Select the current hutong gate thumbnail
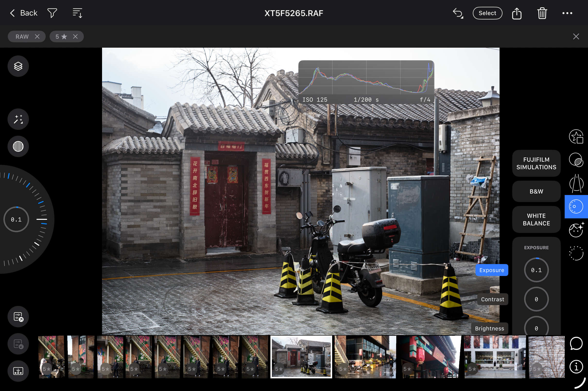Screen dimensions: 588x391 (x=301, y=357)
